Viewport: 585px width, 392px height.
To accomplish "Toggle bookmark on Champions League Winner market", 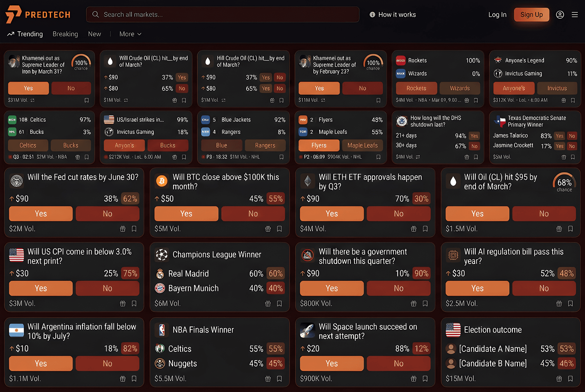I will (x=279, y=303).
